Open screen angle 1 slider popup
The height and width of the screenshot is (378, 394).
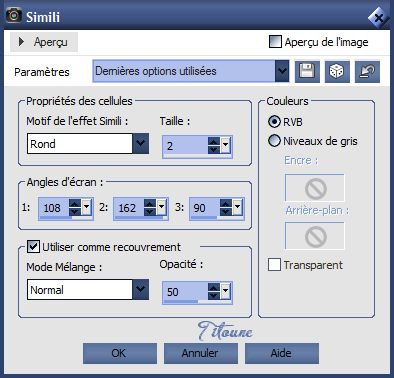click(86, 207)
